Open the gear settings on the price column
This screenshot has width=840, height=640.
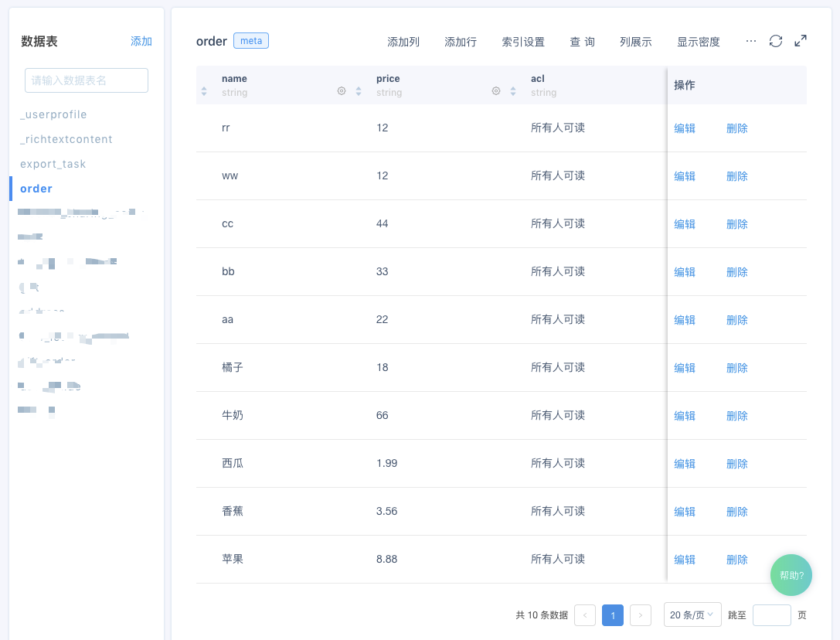pos(495,90)
